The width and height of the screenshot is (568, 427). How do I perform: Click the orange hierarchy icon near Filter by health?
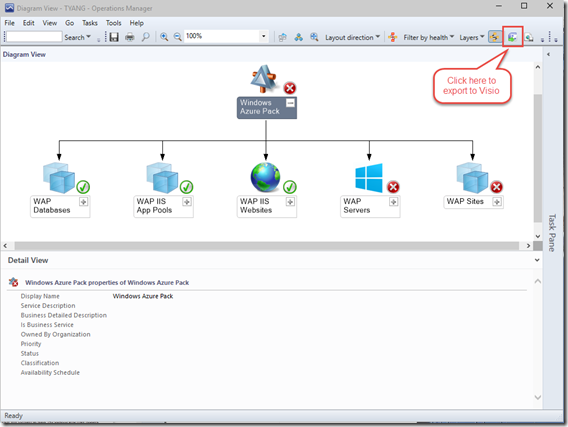[x=393, y=37]
